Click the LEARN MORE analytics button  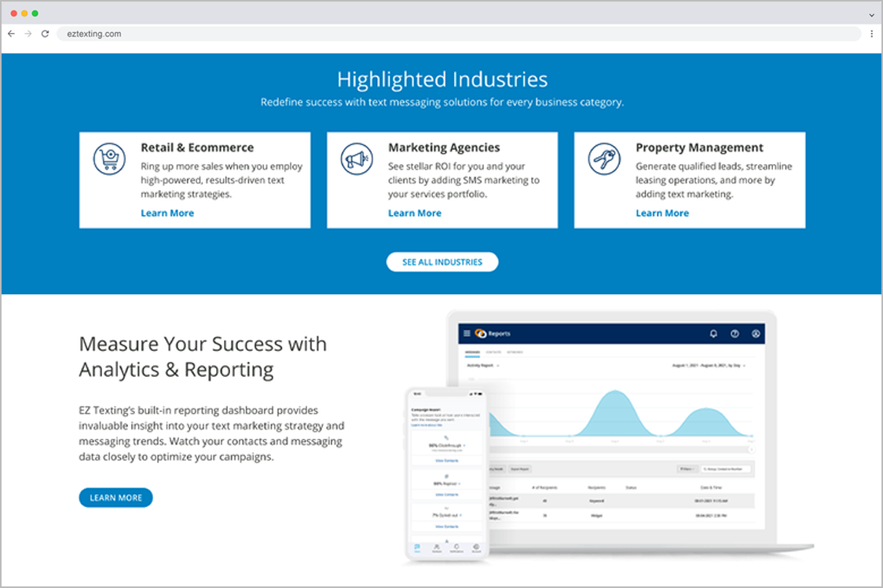coord(115,498)
